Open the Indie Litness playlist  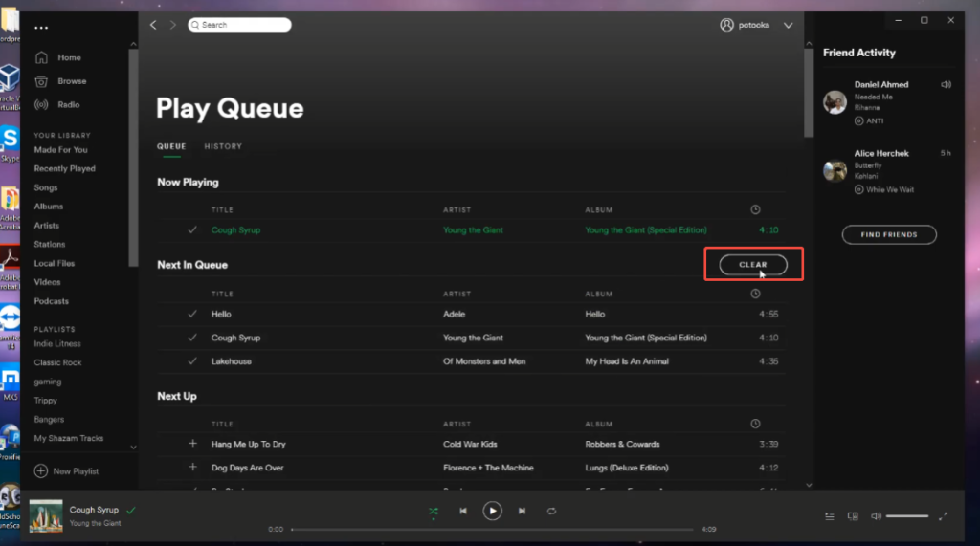(x=56, y=343)
